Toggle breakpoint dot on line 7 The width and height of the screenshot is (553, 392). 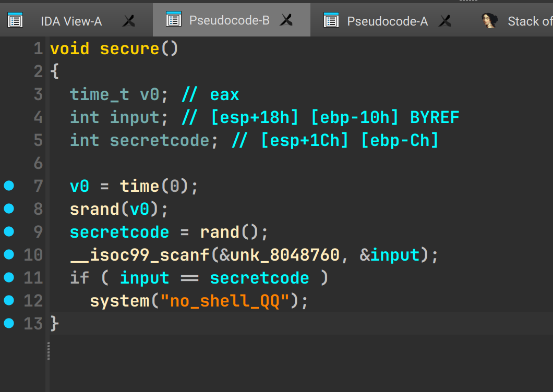pos(9,186)
